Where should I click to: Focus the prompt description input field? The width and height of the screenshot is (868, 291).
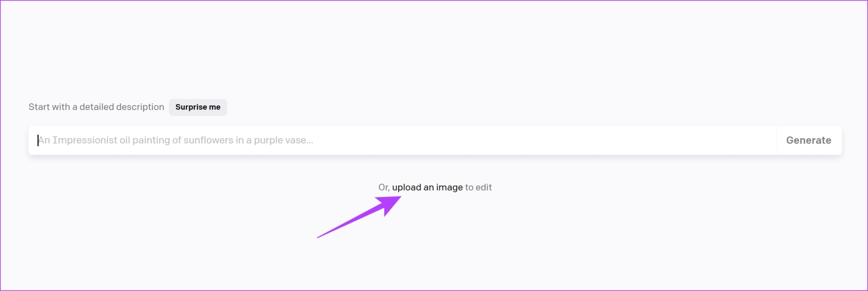[402, 140]
